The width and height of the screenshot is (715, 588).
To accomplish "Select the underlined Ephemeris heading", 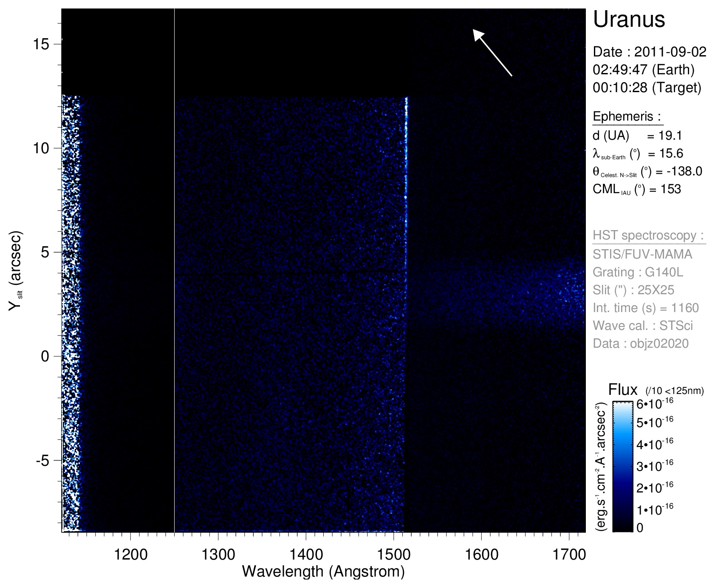I will [x=627, y=116].
